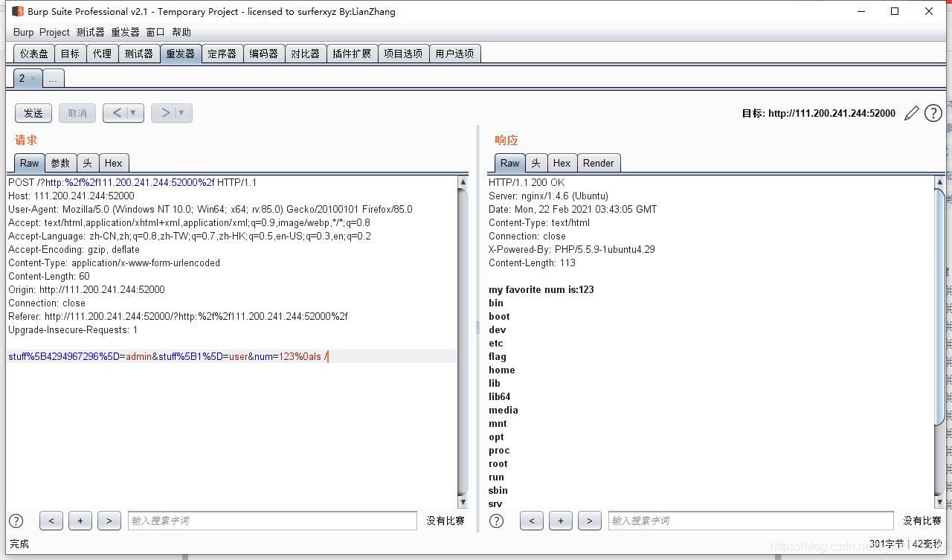Switch to the 项目选项 tab
Image resolution: width=952 pixels, height=560 pixels.
click(x=403, y=54)
